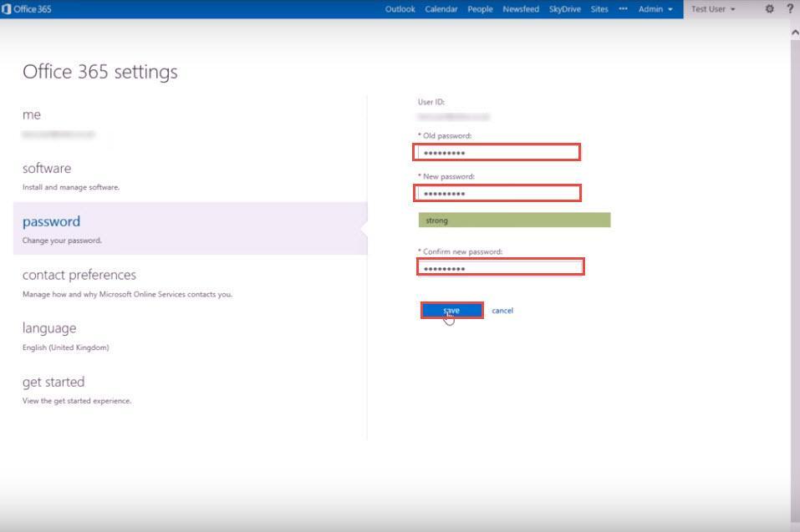
Task: Open the settings gear icon
Action: pyautogui.click(x=769, y=9)
